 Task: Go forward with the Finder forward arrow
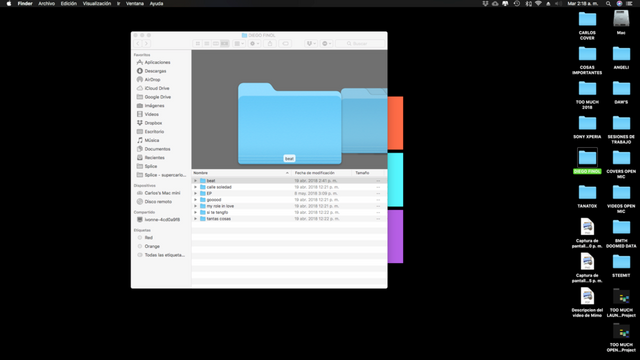click(147, 44)
